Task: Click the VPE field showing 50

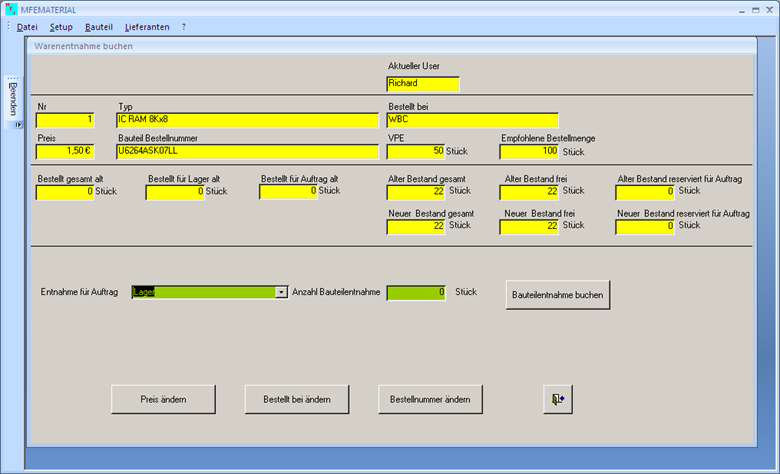Action: click(415, 151)
